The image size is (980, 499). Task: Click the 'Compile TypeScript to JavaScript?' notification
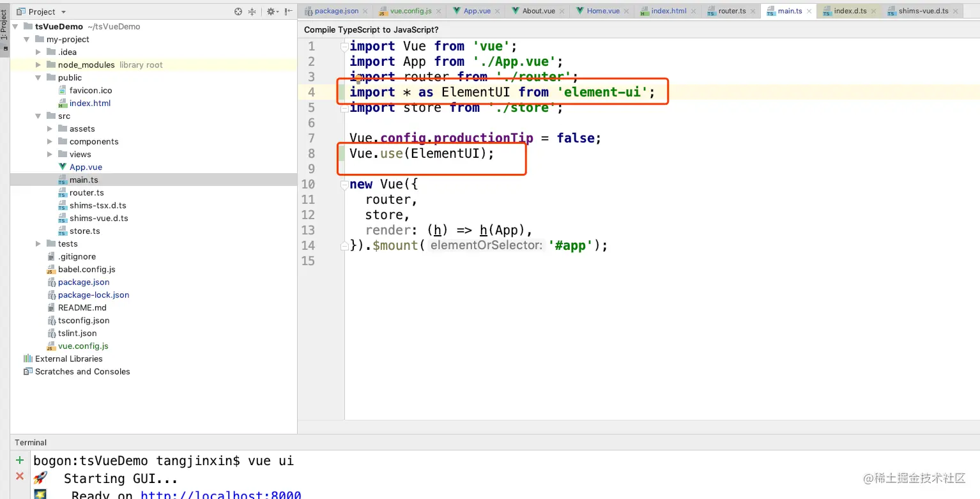pyautogui.click(x=371, y=30)
